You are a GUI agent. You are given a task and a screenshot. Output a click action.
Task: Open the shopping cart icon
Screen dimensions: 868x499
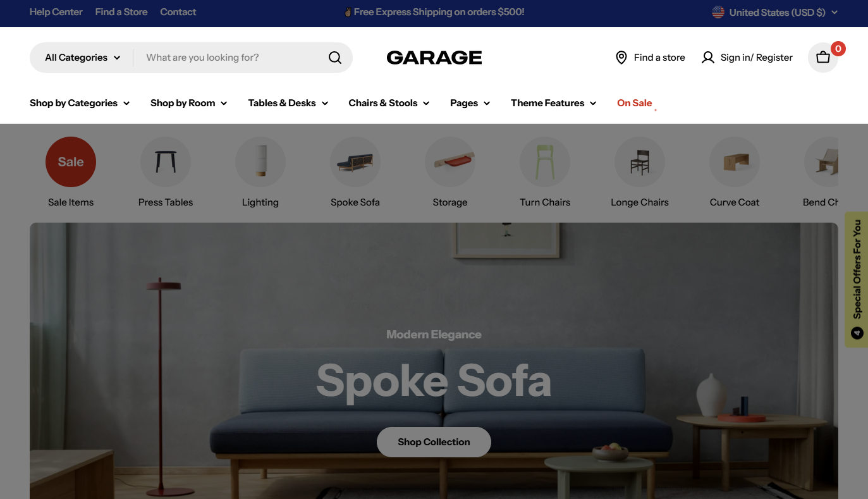[823, 58]
